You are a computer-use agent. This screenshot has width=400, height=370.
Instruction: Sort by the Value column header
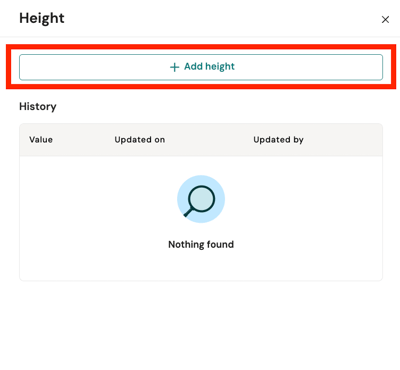click(x=41, y=140)
